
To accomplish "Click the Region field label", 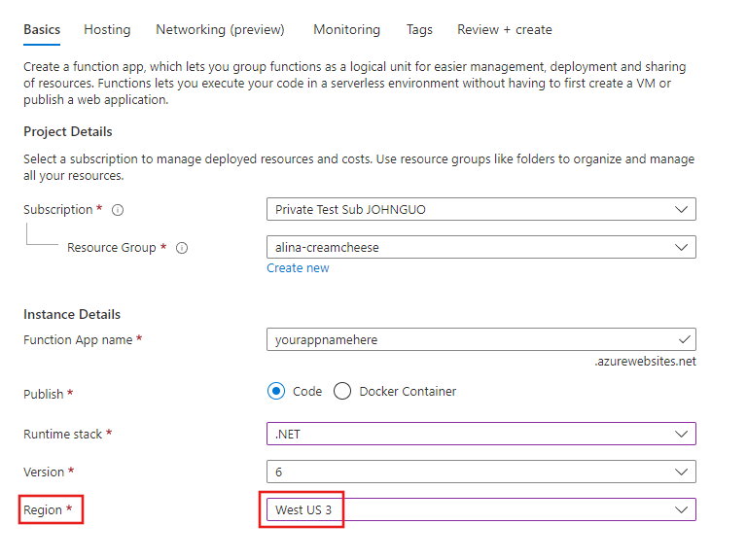I will point(43,510).
